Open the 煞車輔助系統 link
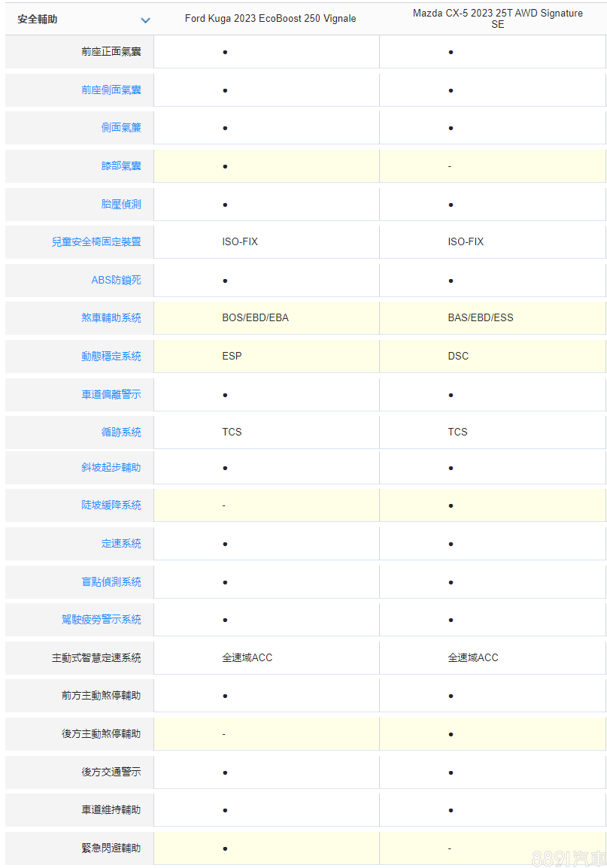Screen dimensions: 607x868 111,318
